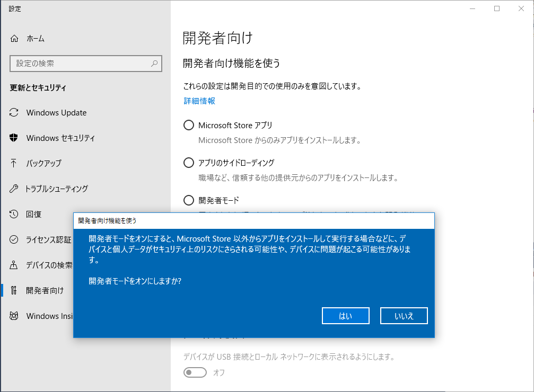Click the デバイスの検索 person locator icon
The width and height of the screenshot is (534, 392).
(14, 265)
